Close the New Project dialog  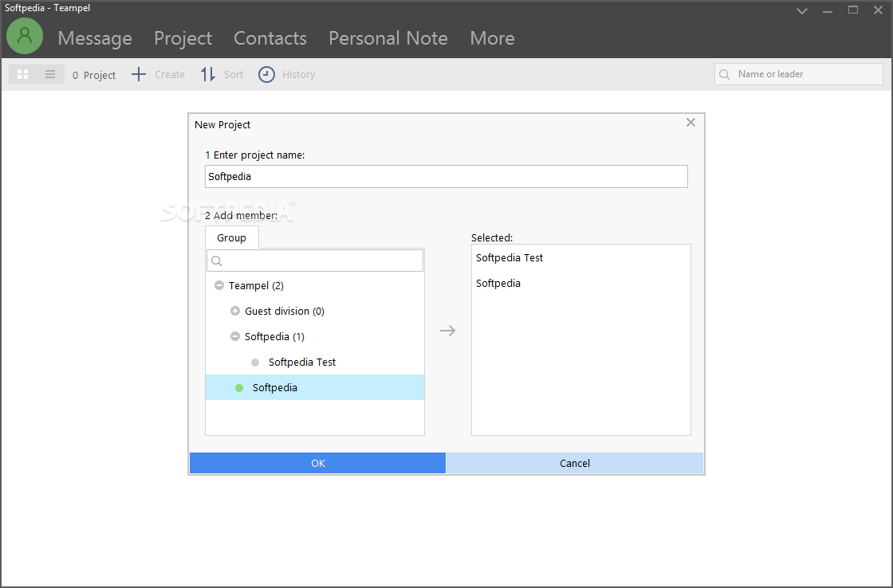[690, 123]
